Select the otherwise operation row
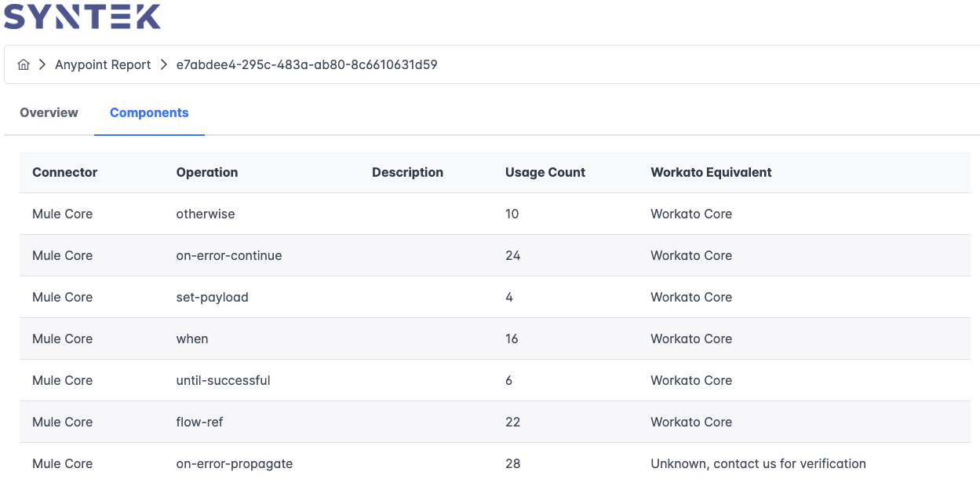Image resolution: width=980 pixels, height=483 pixels. click(x=495, y=214)
